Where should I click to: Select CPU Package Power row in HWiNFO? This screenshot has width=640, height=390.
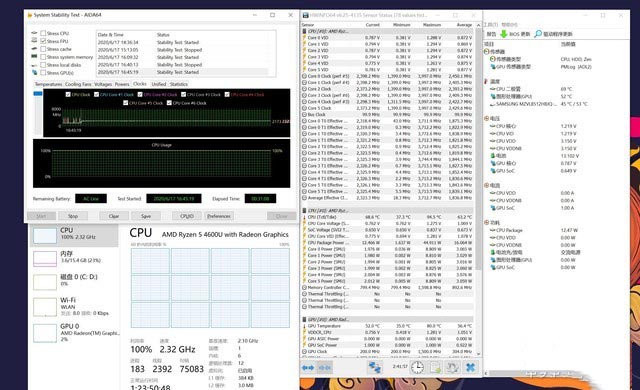388,243
